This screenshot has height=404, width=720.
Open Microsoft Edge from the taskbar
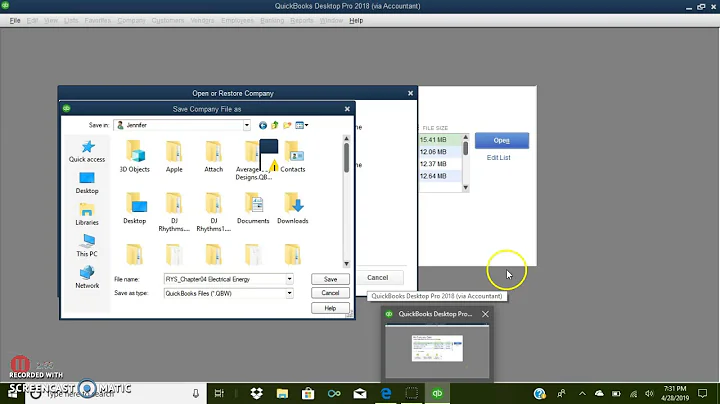[x=386, y=393]
